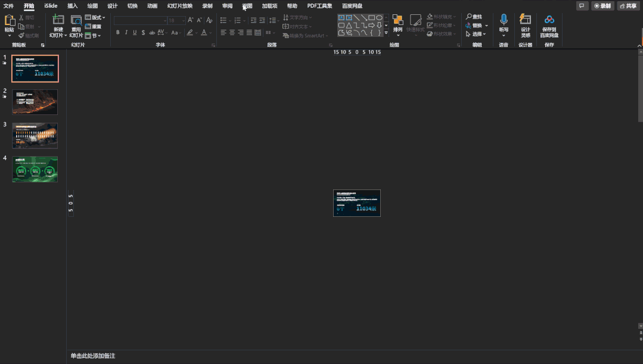
Task: Justify text alignment
Action: (249, 32)
